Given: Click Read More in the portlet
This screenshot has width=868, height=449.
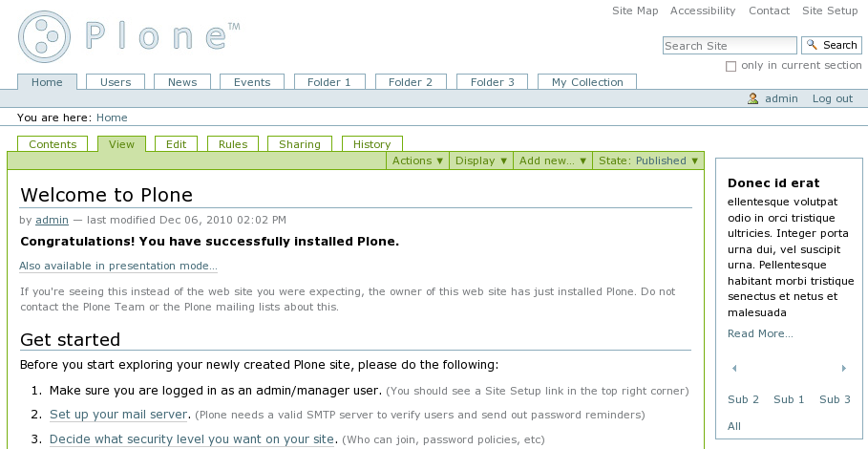Looking at the screenshot, I should point(759,333).
